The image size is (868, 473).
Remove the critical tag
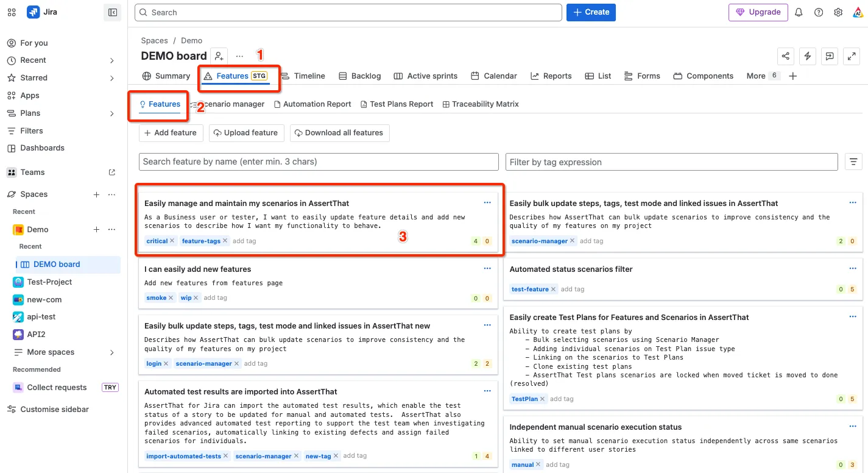tap(172, 241)
